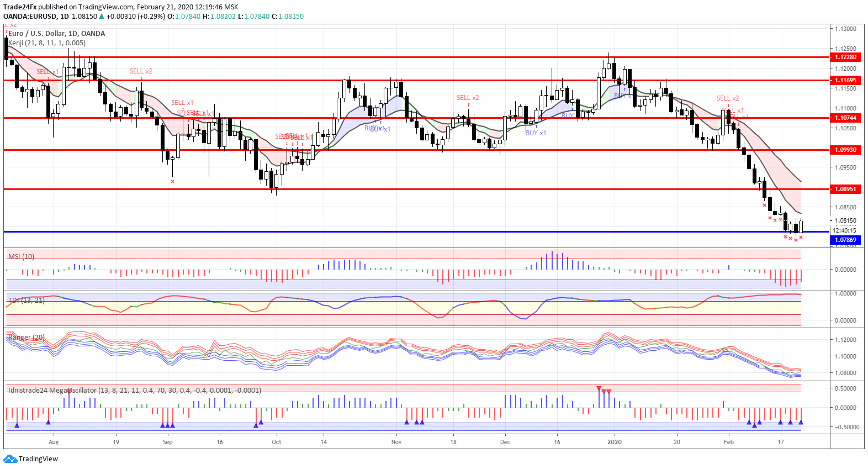The width and height of the screenshot is (868, 469).
Task: Select the red 1.09930 price label
Action: [845, 150]
